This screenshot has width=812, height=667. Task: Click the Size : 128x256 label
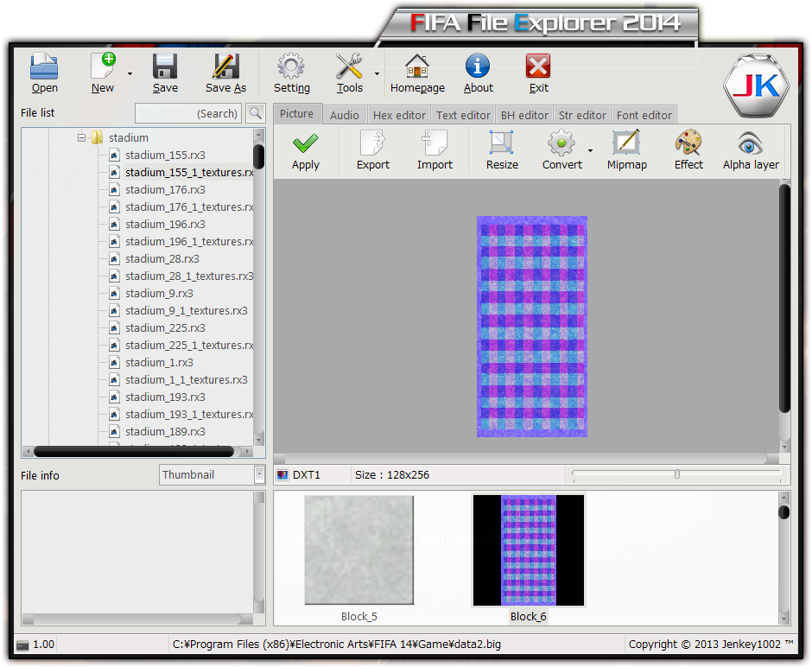tap(392, 475)
